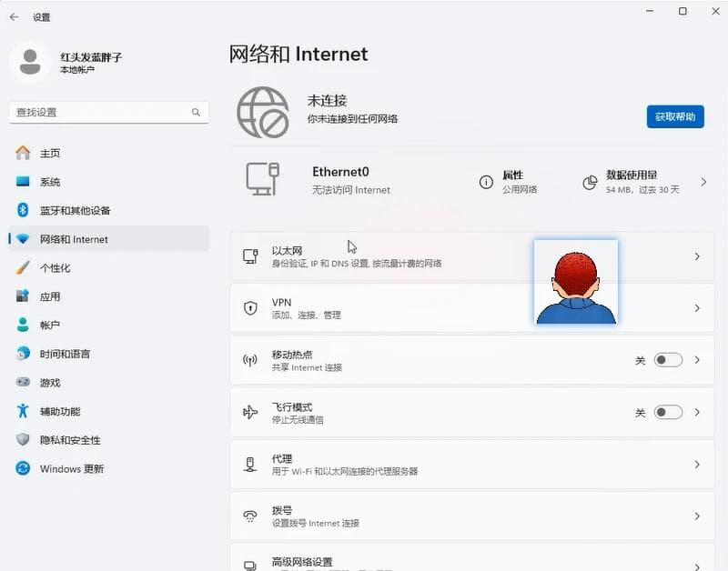Expand data usage (数据使用量) chevron

click(x=703, y=182)
